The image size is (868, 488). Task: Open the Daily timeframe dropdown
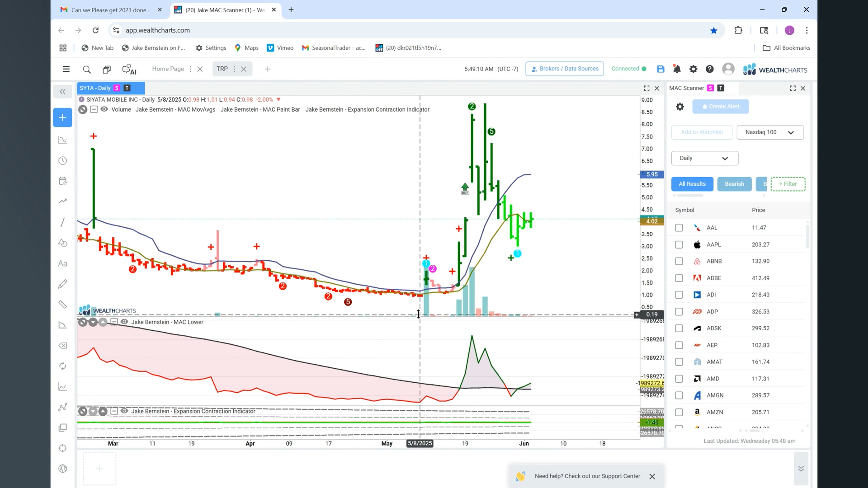(x=704, y=158)
